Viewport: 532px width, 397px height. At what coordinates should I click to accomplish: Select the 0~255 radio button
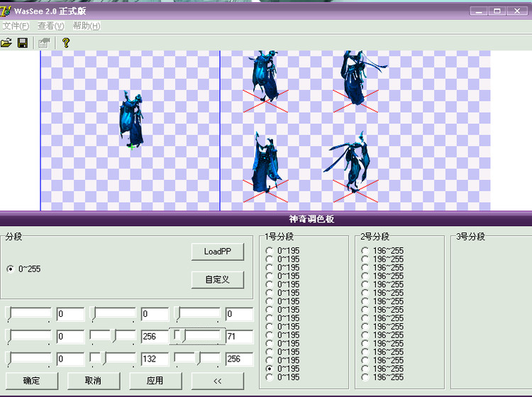[x=11, y=269]
